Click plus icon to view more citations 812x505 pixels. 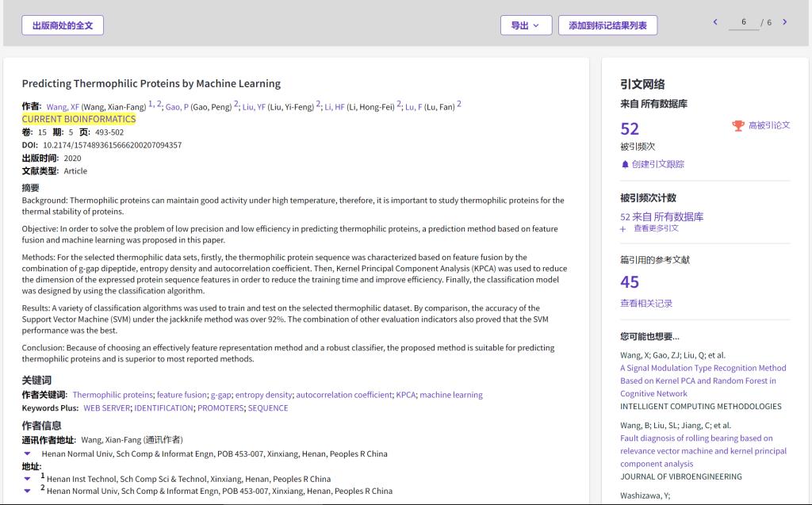[x=623, y=229]
